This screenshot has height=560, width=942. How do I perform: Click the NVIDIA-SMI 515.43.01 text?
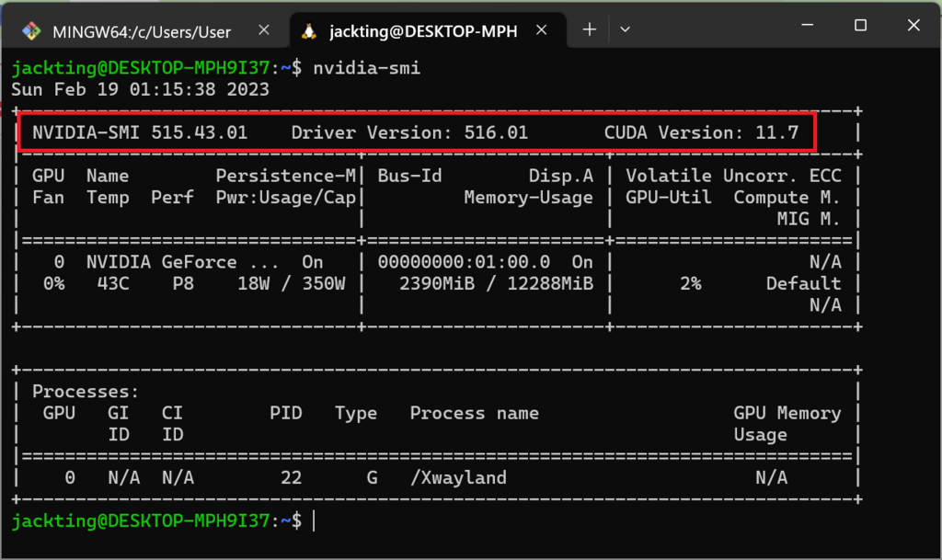140,132
